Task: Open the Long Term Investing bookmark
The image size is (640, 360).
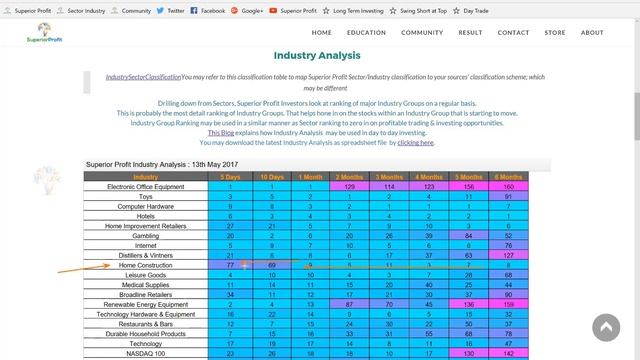Action: (x=353, y=11)
